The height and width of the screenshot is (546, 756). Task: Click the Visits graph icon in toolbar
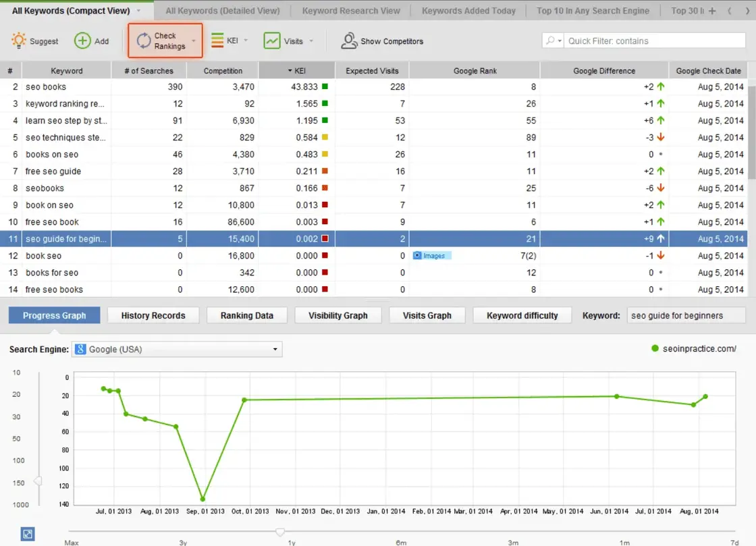click(x=272, y=41)
